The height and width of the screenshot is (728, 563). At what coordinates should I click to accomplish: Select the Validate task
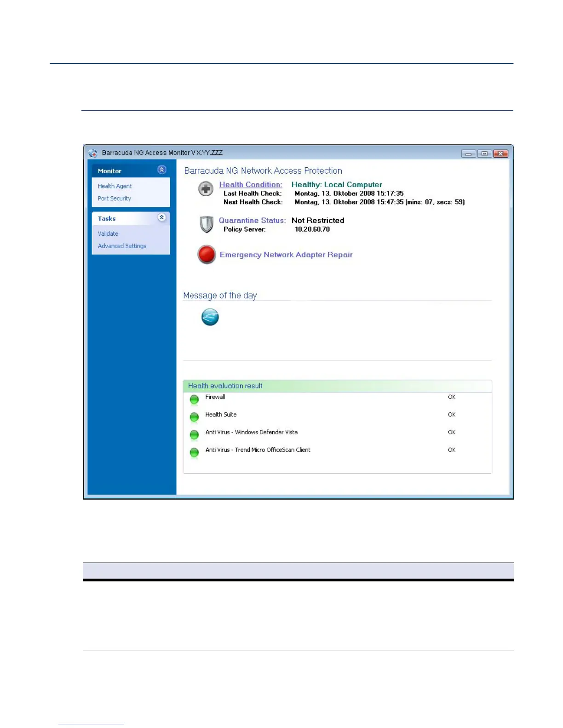pyautogui.click(x=108, y=233)
